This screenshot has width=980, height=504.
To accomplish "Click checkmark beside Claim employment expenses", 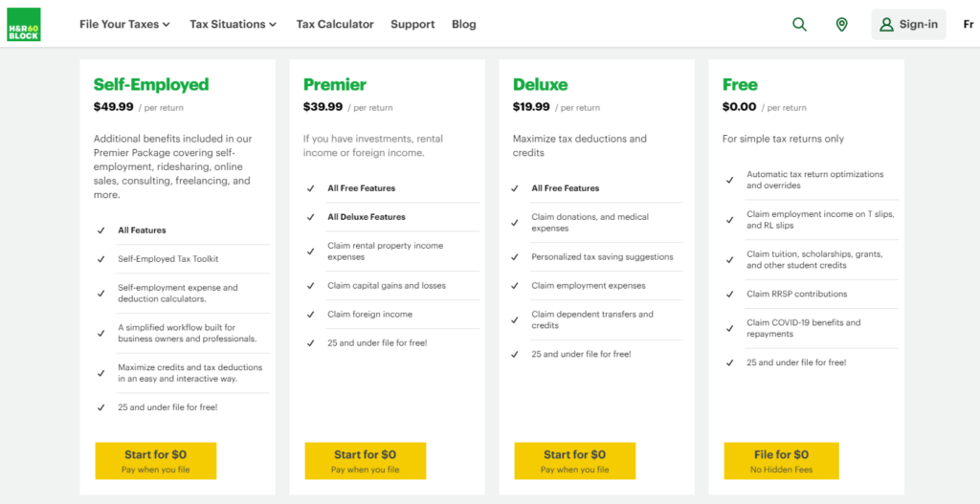I will tap(515, 286).
